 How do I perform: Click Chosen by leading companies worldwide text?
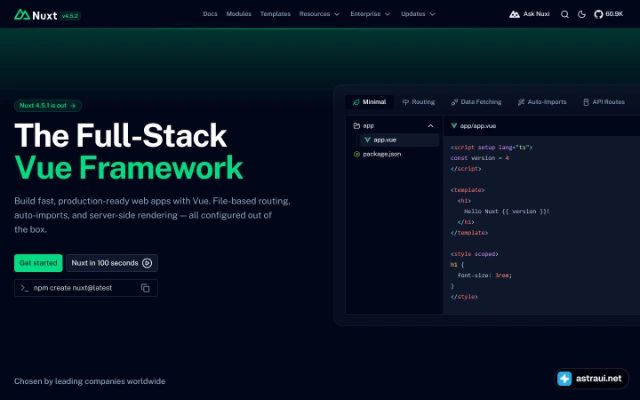90,381
